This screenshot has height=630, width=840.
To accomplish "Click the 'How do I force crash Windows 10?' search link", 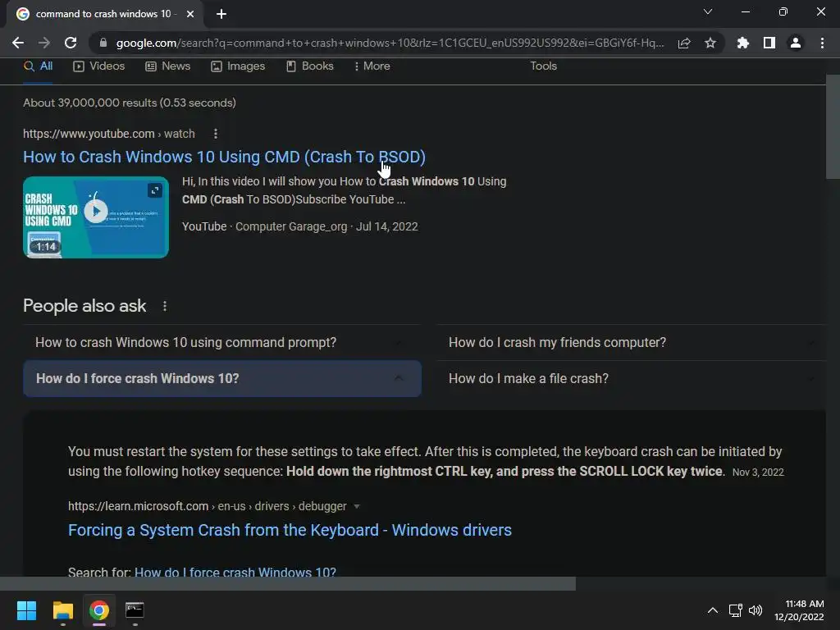I will point(235,572).
